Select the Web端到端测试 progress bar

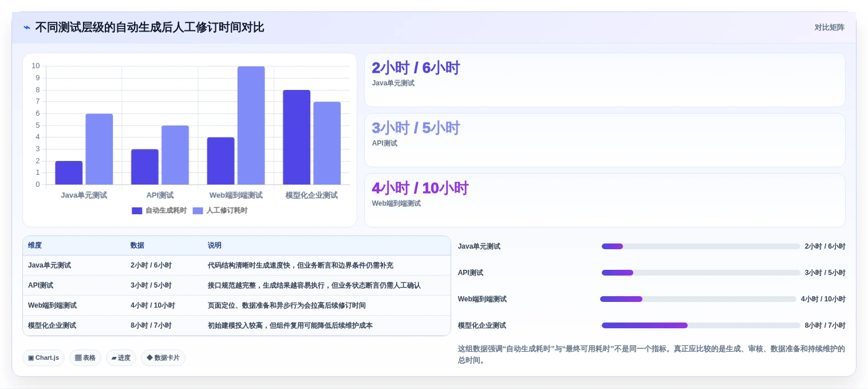click(x=698, y=299)
